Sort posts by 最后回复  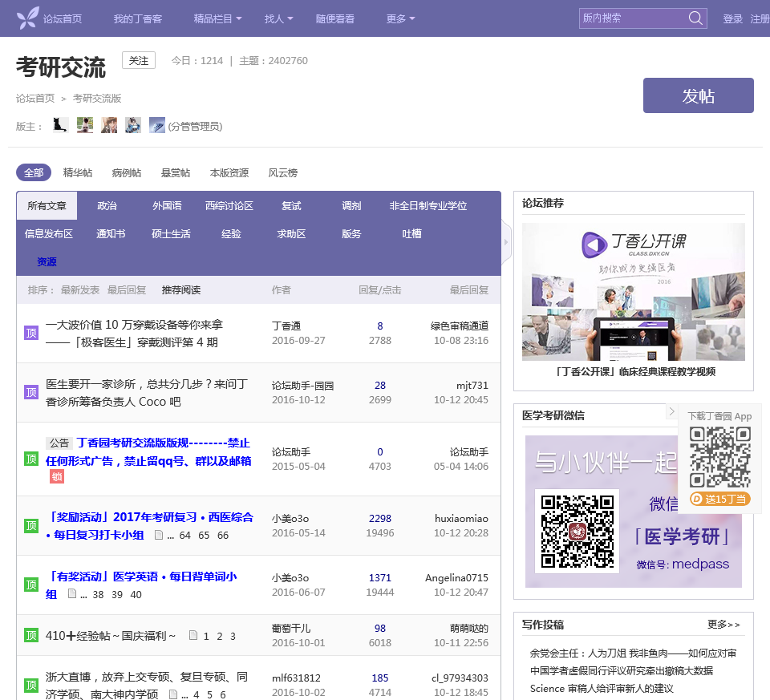coord(127,289)
